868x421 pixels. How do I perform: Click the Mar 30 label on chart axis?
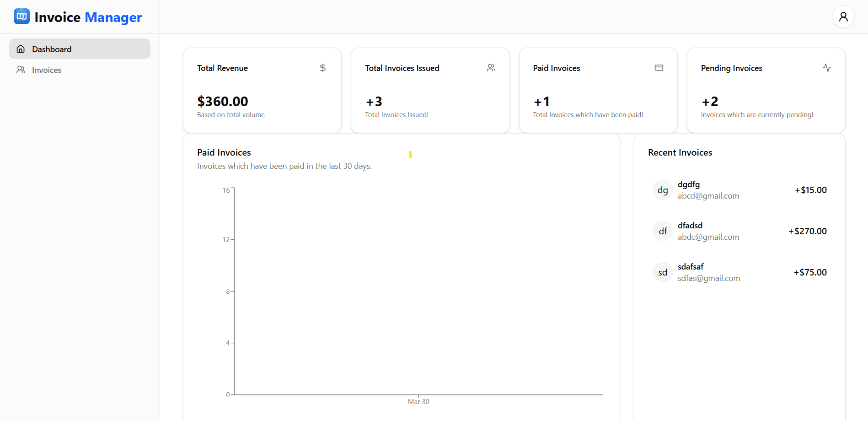418,402
